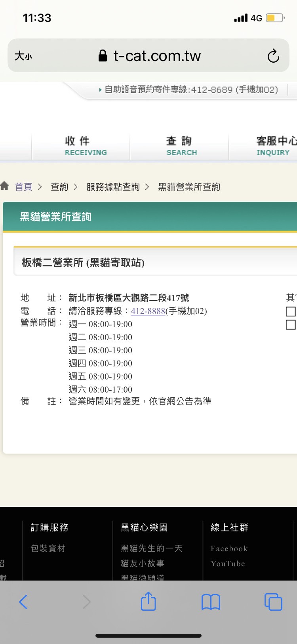The image size is (297, 644).
Task: Open the Facebook footer link
Action: (229, 548)
